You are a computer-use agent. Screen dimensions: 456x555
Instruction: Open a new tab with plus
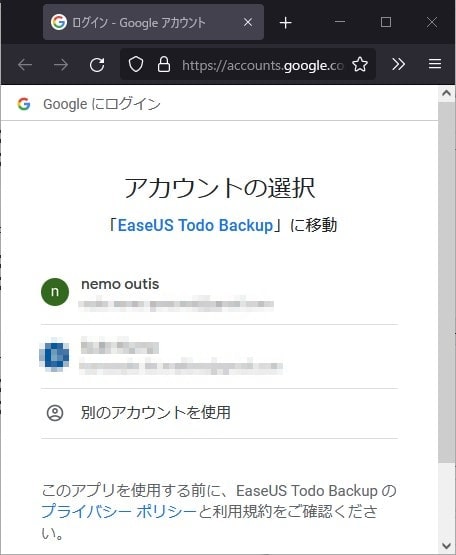click(285, 23)
